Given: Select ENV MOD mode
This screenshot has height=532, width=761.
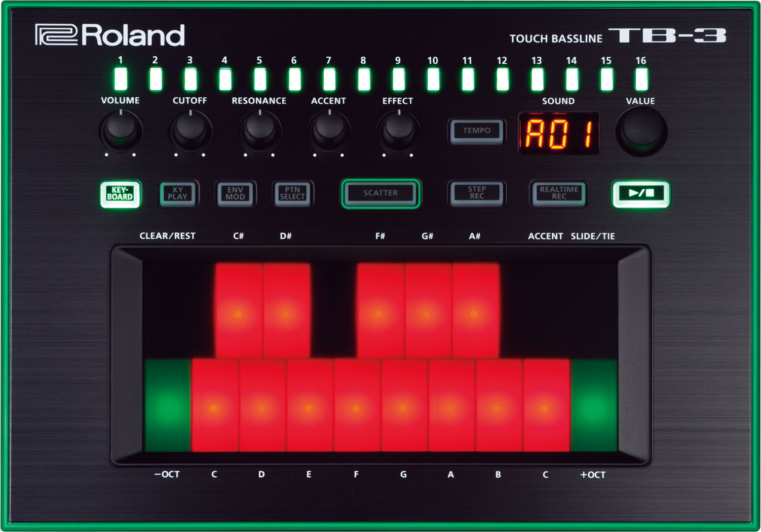Looking at the screenshot, I should tap(236, 194).
